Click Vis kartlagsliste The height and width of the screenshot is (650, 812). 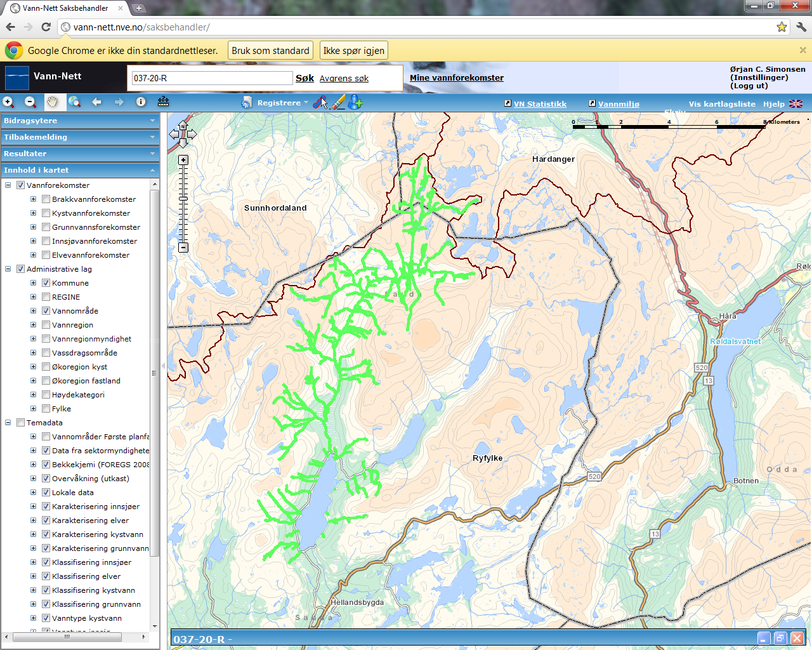722,104
